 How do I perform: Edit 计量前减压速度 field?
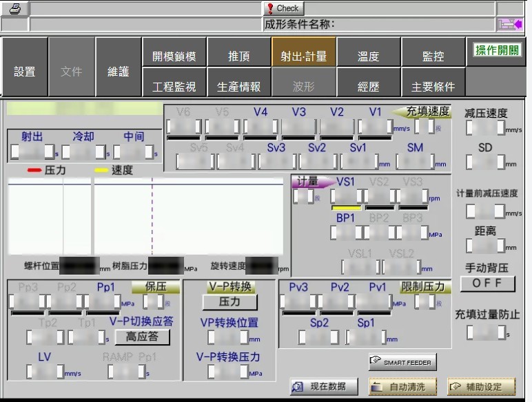click(485, 211)
